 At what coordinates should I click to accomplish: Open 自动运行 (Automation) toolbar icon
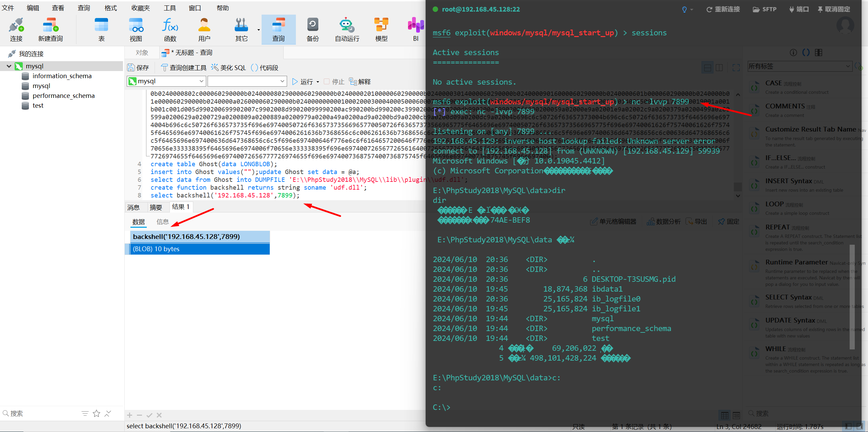tap(347, 30)
